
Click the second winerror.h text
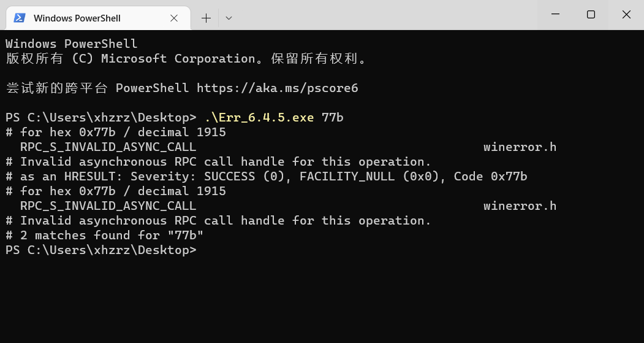520,206
